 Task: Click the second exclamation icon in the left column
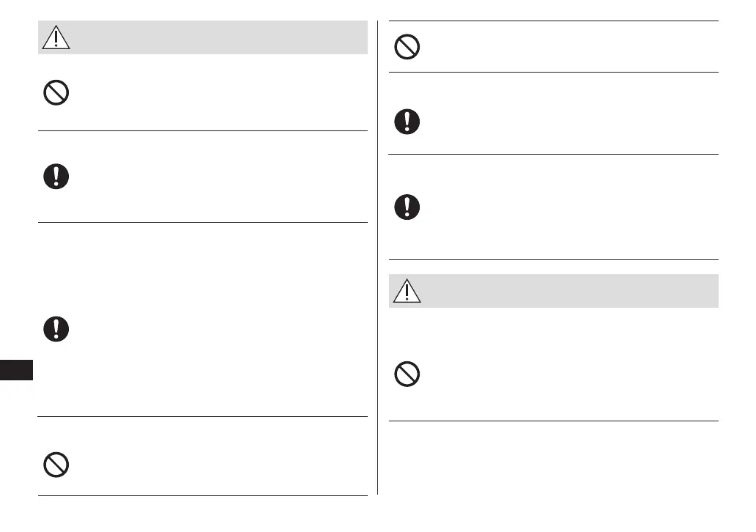pos(56,328)
